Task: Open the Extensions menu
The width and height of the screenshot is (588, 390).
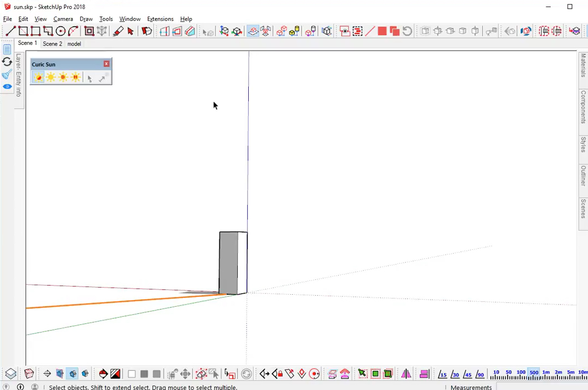Action: 160,19
